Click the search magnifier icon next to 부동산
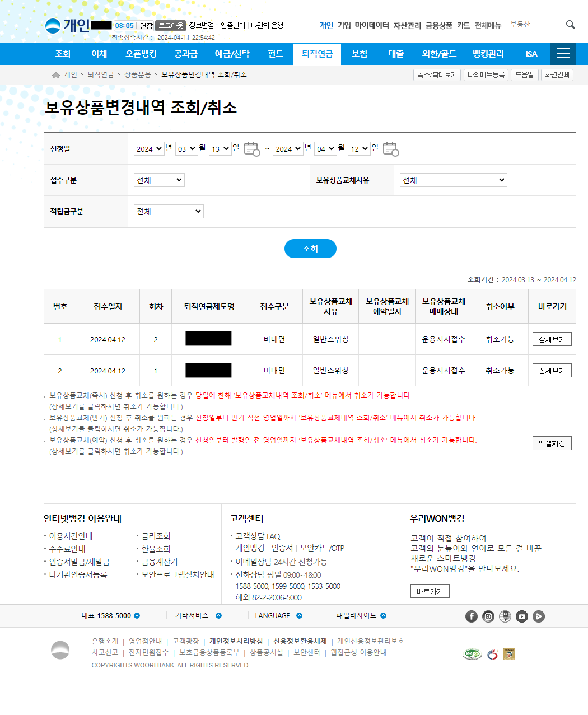Image resolution: width=588 pixels, height=715 pixels. pyautogui.click(x=571, y=25)
